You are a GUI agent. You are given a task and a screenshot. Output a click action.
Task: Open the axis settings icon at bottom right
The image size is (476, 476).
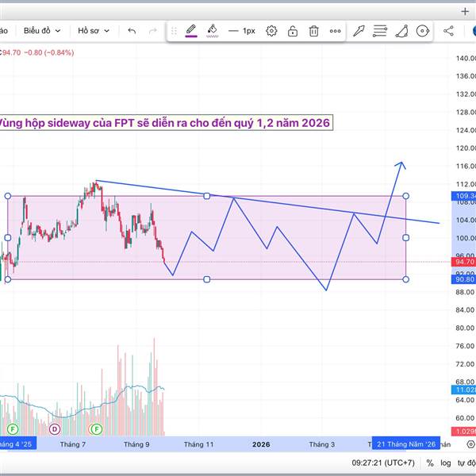point(470,444)
